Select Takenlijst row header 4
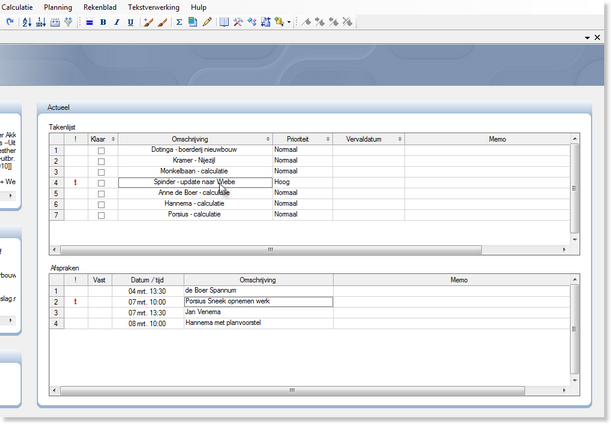The image size is (611, 424). coord(57,183)
